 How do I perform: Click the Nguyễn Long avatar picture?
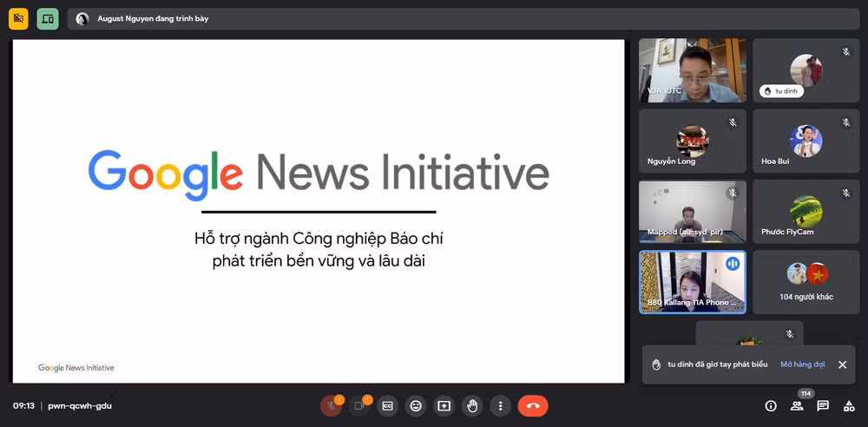coord(693,141)
